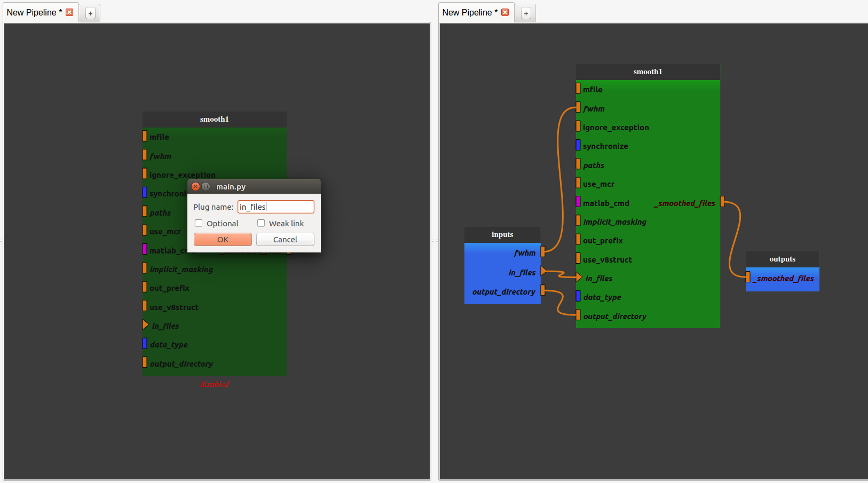Click the synchronize label in right node
The width and height of the screenshot is (868, 483).
605,146
